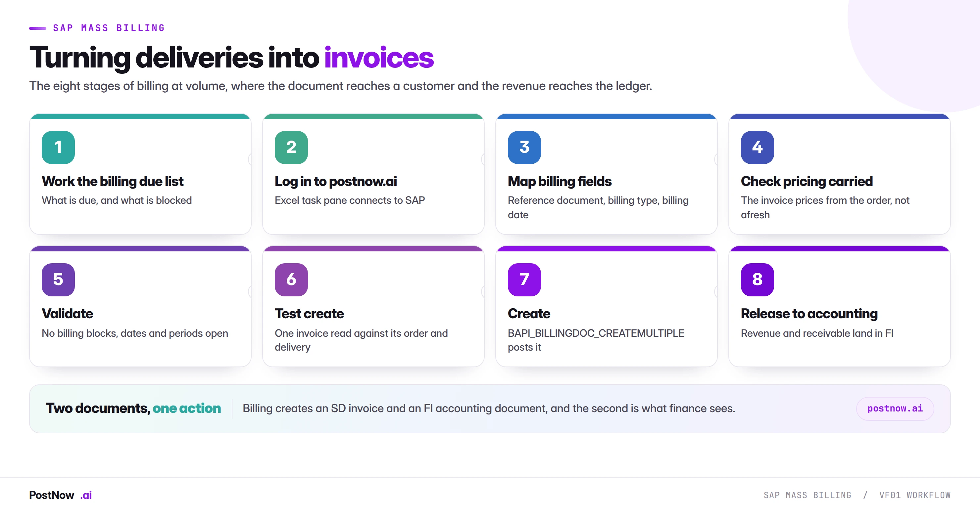This screenshot has width=980, height=516.
Task: Select the 'Map billing fields' heading
Action: tap(560, 181)
